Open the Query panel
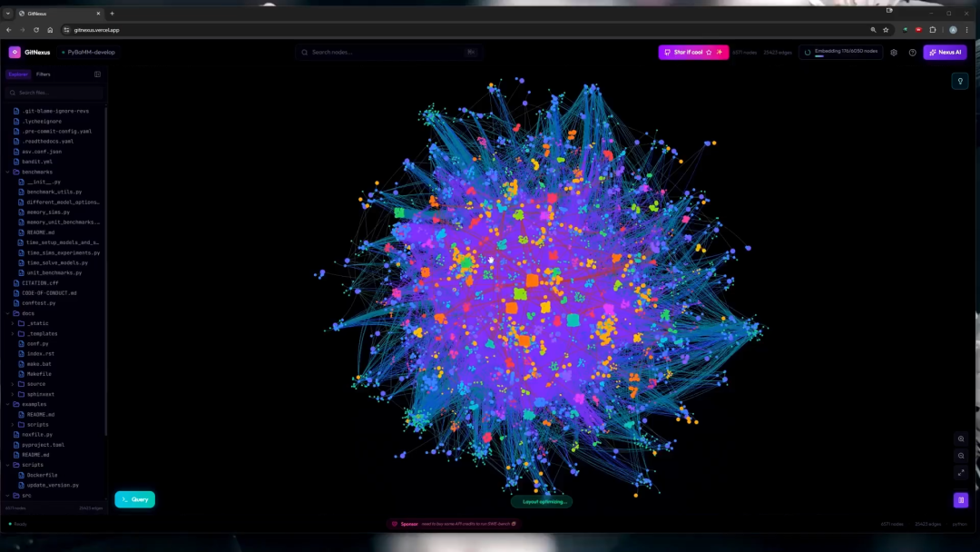This screenshot has width=980, height=552. coord(135,499)
